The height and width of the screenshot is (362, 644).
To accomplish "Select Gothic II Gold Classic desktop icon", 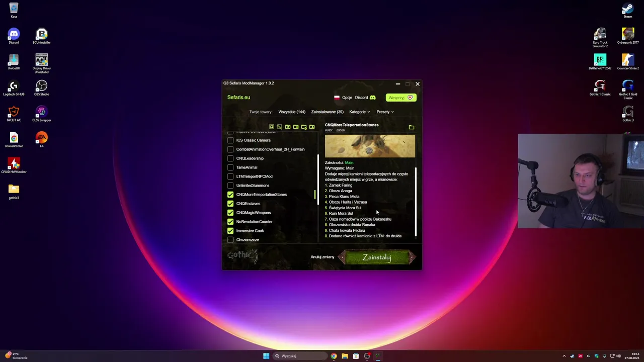I will (628, 89).
